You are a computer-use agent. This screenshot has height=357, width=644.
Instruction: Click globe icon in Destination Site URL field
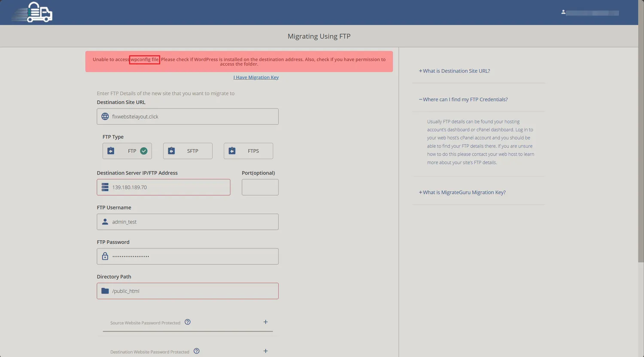[x=105, y=117]
